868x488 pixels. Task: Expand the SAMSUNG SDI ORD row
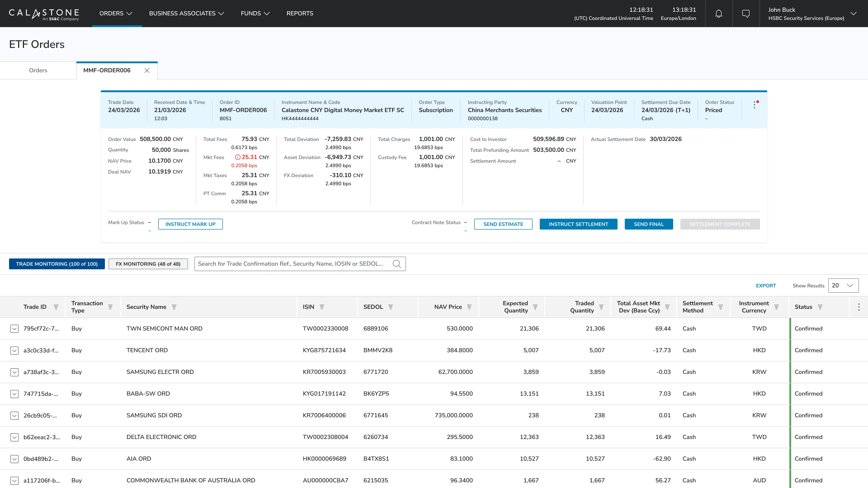point(14,416)
